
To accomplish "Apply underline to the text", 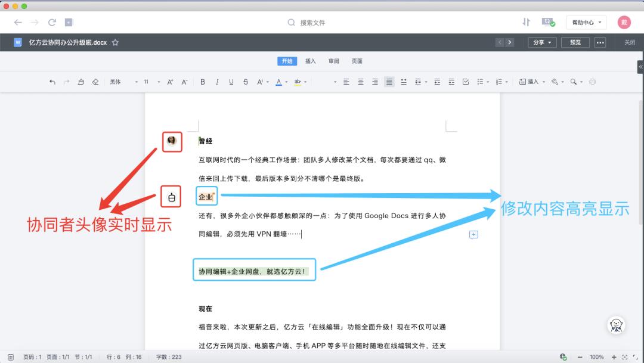I will [231, 82].
